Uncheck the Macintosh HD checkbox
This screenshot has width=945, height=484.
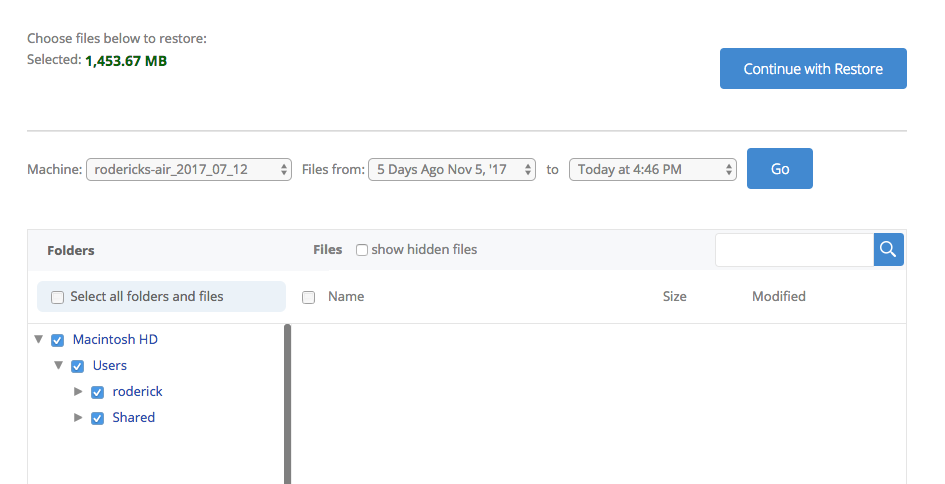[x=57, y=340]
